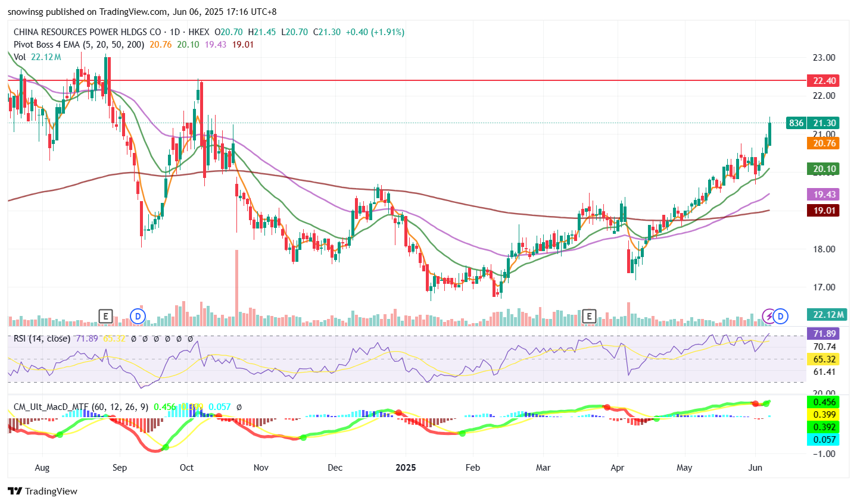Viewport: 857px width, 504px height.
Task: Click the 836 countdown label beside current price
Action: [x=796, y=123]
